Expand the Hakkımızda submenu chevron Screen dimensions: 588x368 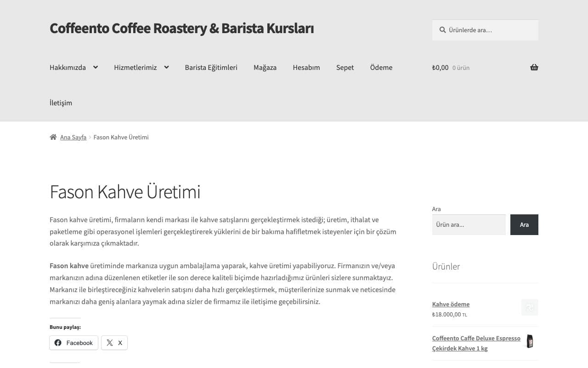tap(95, 67)
